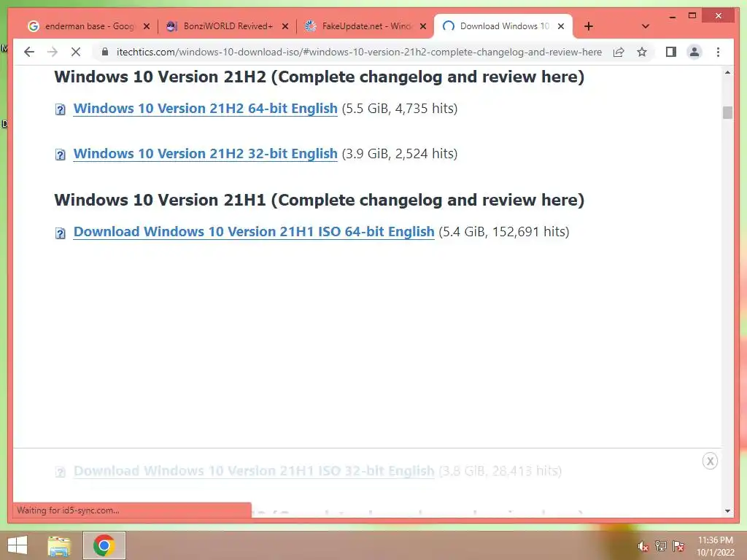This screenshot has height=560, width=747.
Task: Click the "(3.9 GiB, 2,524 hits)" text
Action: 400,154
